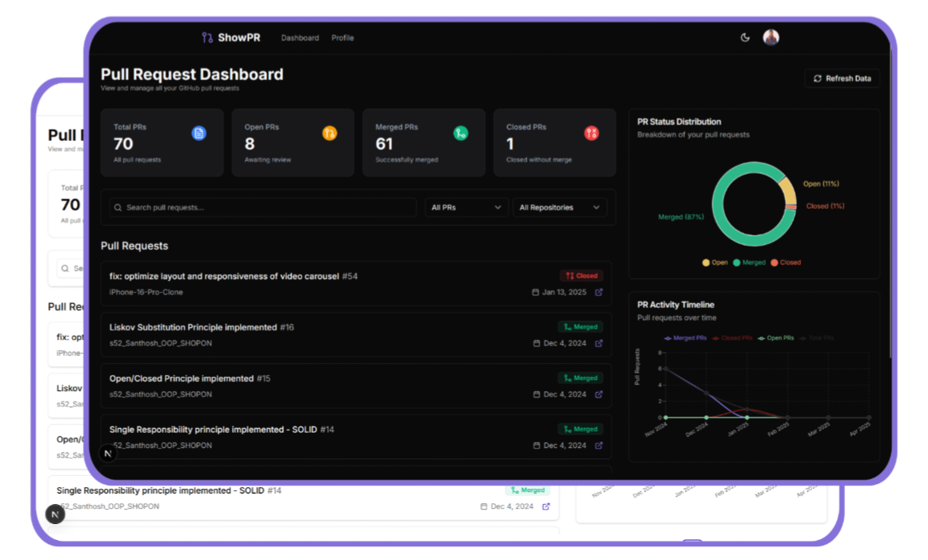Image resolution: width=928 pixels, height=560 pixels.
Task: Click the calendar icon beside Jan 13, 2025
Action: (536, 292)
